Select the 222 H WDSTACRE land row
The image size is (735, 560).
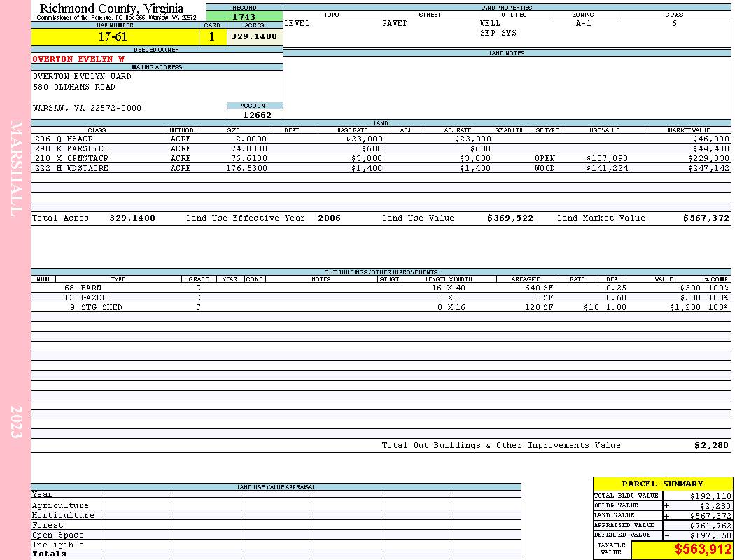click(381, 168)
